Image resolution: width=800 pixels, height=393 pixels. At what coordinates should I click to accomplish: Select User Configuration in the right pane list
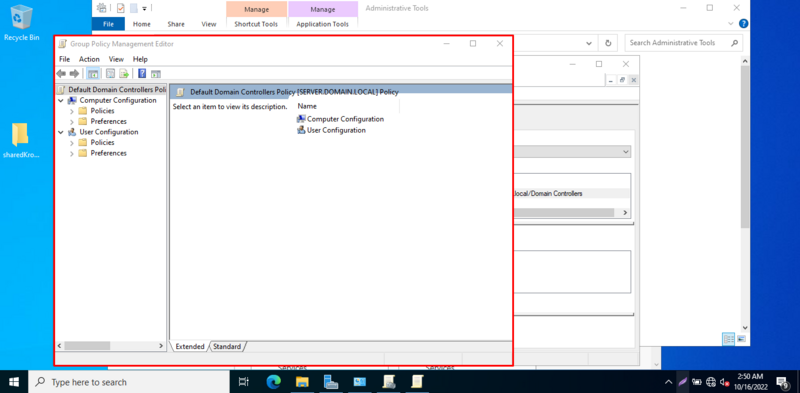click(x=331, y=130)
